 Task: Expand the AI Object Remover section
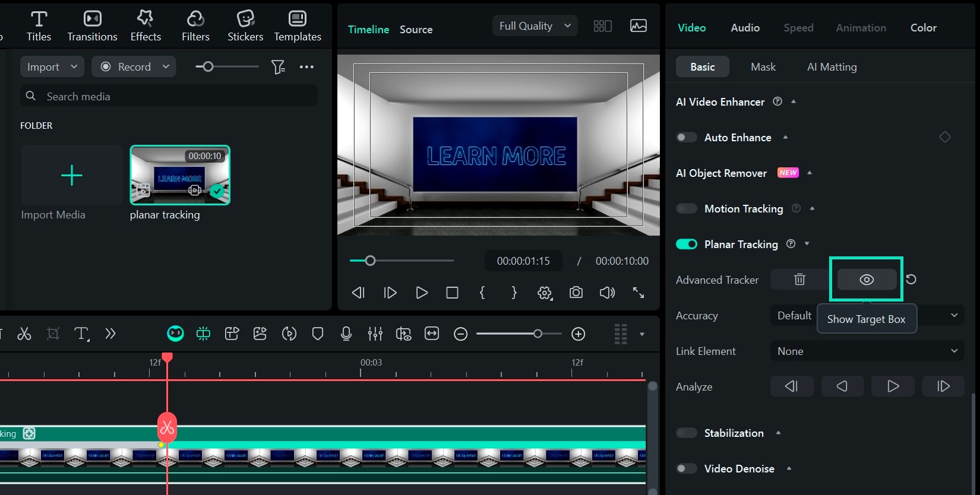(809, 173)
